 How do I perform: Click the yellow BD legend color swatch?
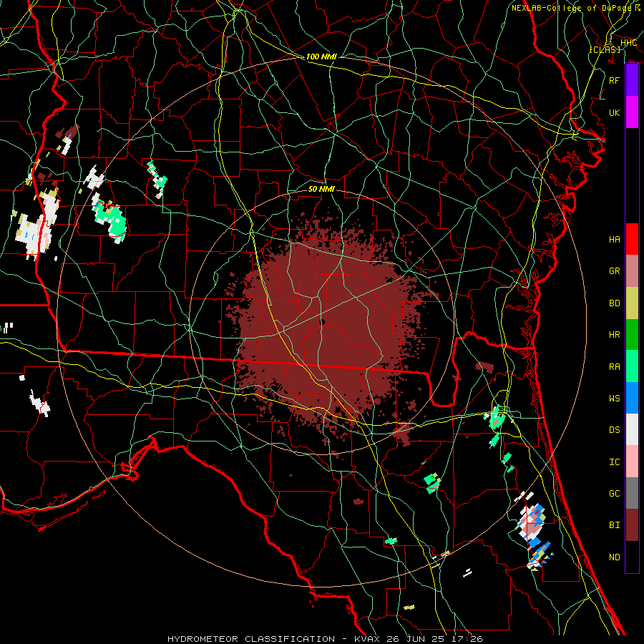[632, 303]
